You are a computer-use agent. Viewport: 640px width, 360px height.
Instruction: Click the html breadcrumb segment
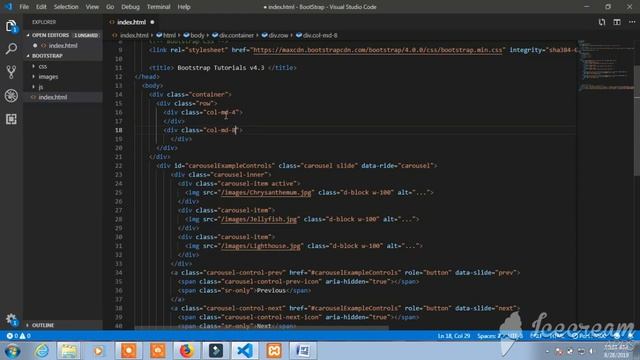click(x=167, y=36)
